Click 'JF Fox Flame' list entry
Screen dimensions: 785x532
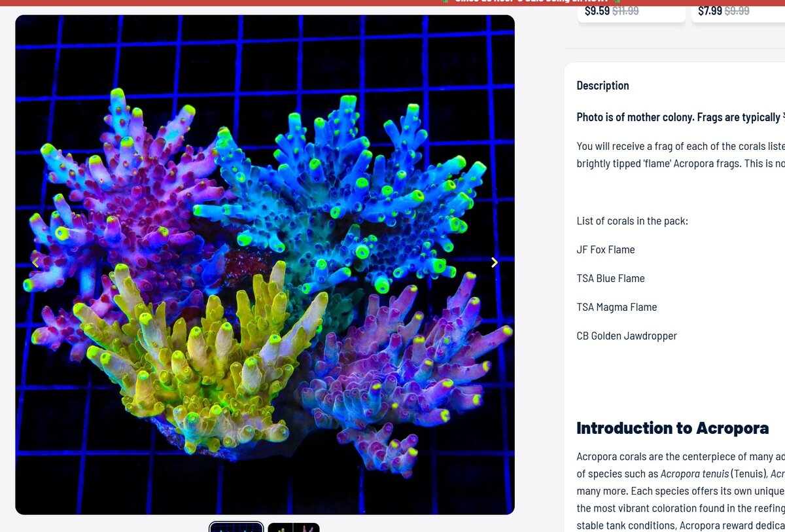coord(606,249)
